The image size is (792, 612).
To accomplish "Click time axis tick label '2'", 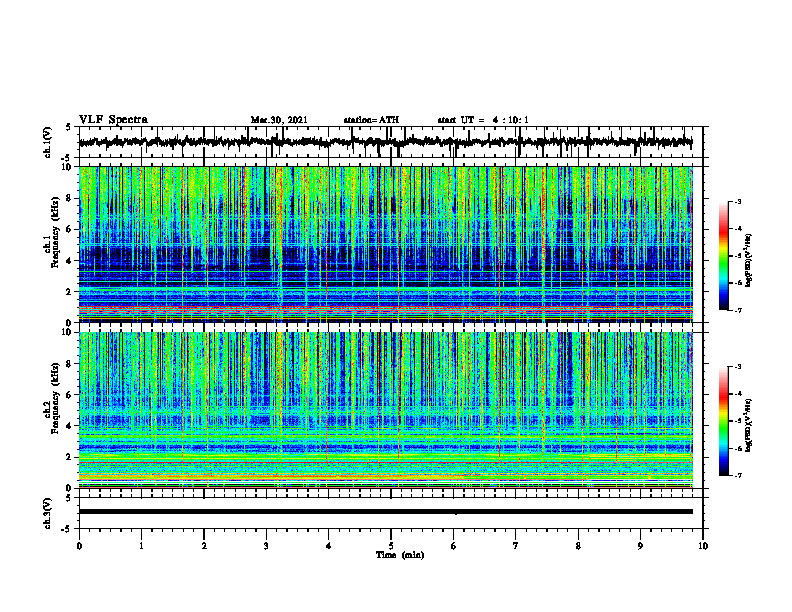I will pos(204,546).
